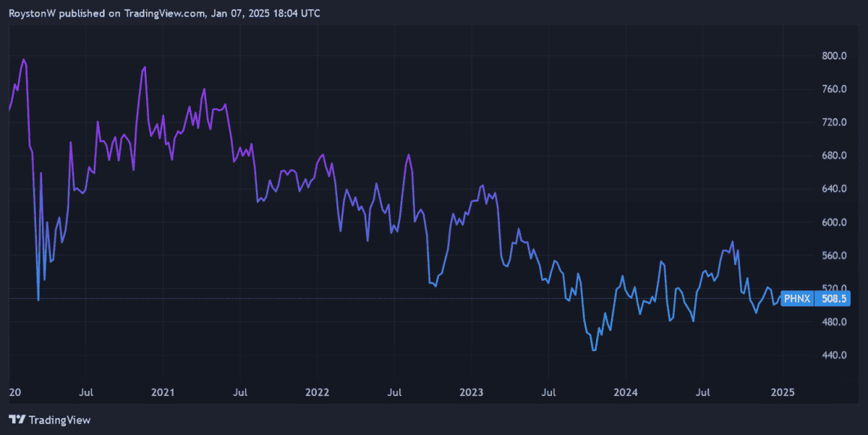Viewport: 868px width, 435px height.
Task: Jump to the 2023 time axis marker
Action: click(471, 392)
